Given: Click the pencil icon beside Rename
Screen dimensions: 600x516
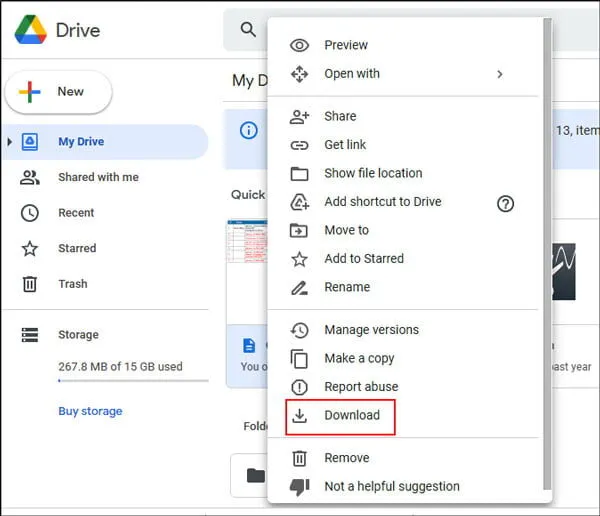Looking at the screenshot, I should point(299,288).
